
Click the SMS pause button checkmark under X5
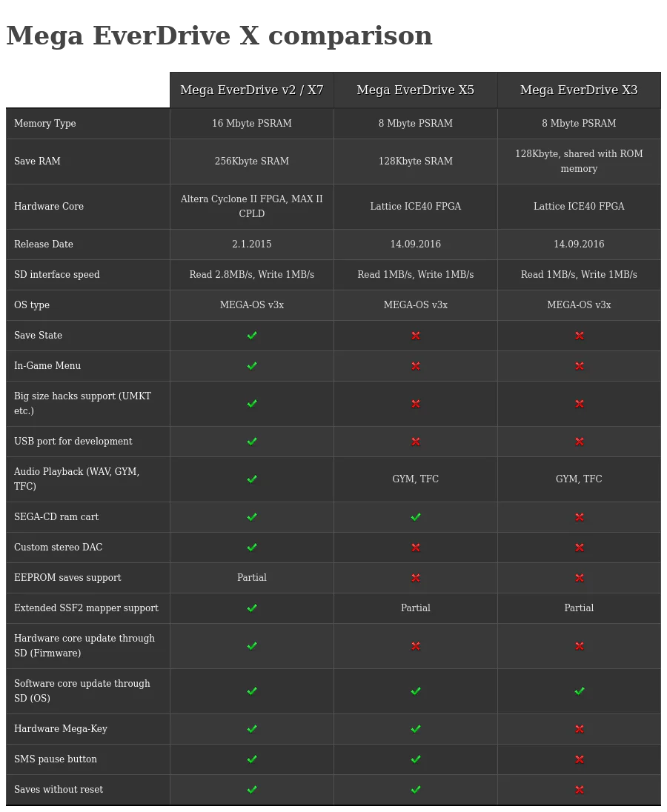(x=416, y=759)
